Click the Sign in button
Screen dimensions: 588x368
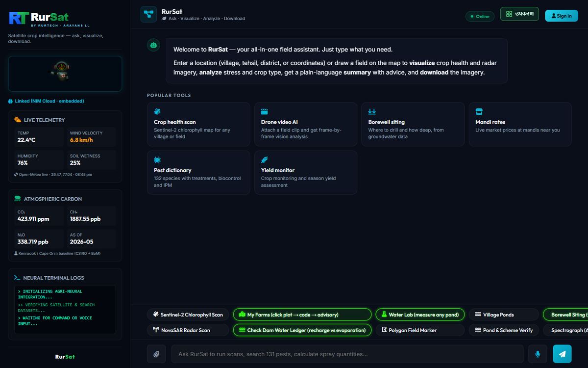click(562, 16)
